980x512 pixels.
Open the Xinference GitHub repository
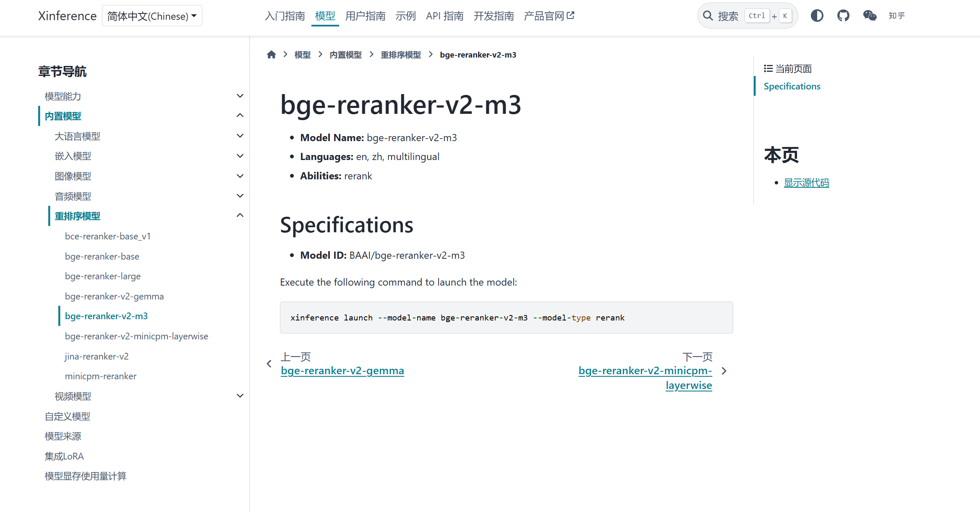point(843,16)
